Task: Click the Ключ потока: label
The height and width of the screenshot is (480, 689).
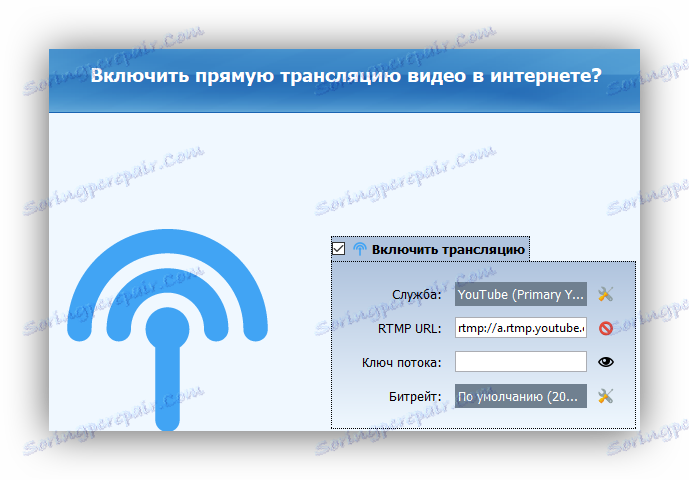Action: click(x=402, y=363)
